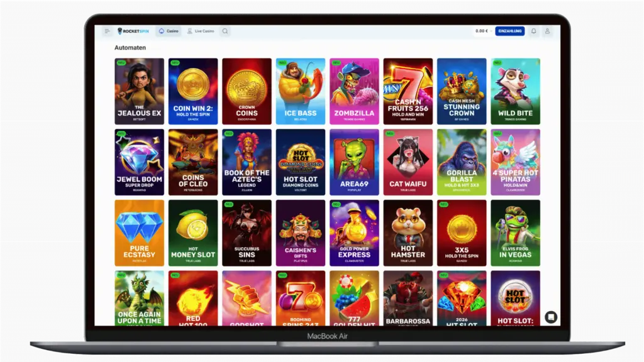Launch Cash'n Fruits 256 game

(408, 91)
